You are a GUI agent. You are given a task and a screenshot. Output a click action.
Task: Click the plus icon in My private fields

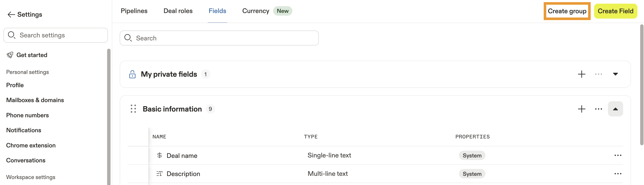click(x=581, y=74)
